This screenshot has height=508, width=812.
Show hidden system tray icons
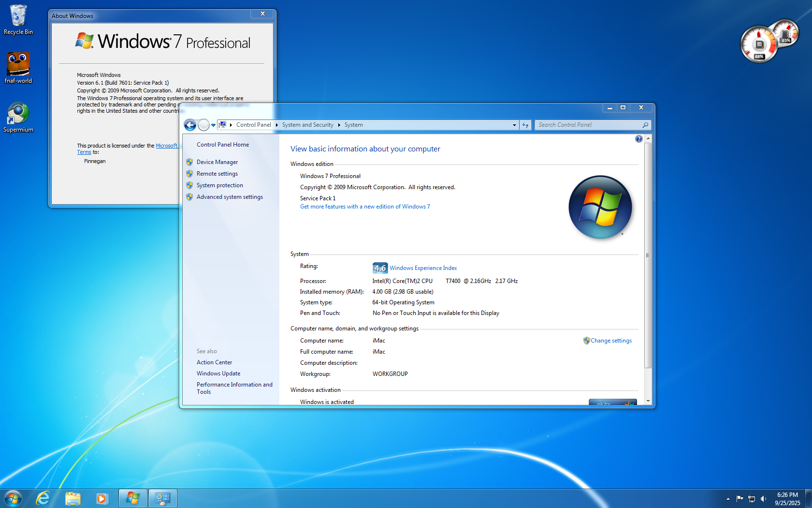(728, 499)
